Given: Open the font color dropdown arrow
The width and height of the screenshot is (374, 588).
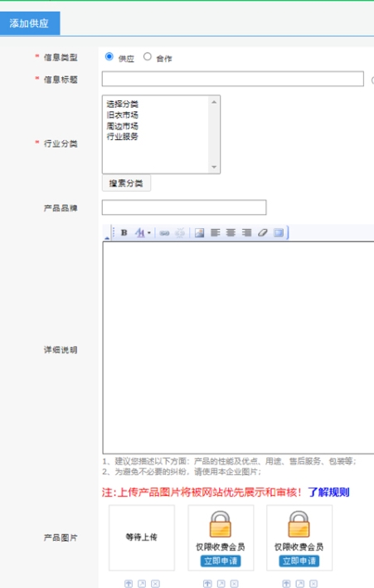Looking at the screenshot, I should pos(149,233).
